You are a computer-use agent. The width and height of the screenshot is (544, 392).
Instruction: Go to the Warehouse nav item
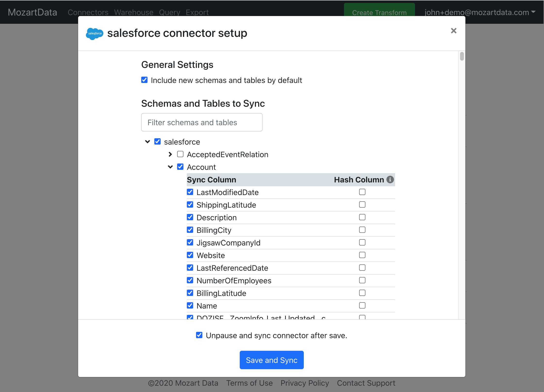coord(134,12)
